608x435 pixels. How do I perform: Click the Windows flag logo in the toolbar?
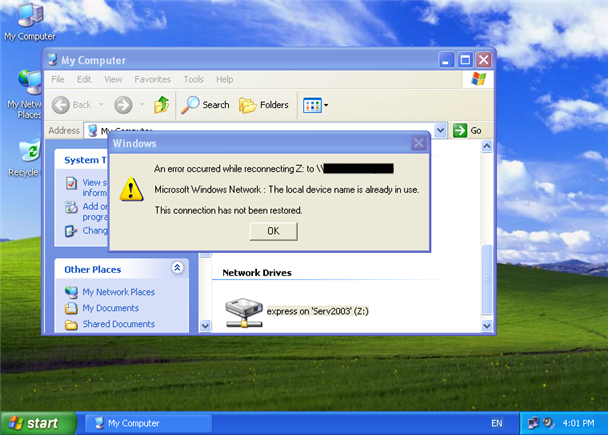[478, 79]
